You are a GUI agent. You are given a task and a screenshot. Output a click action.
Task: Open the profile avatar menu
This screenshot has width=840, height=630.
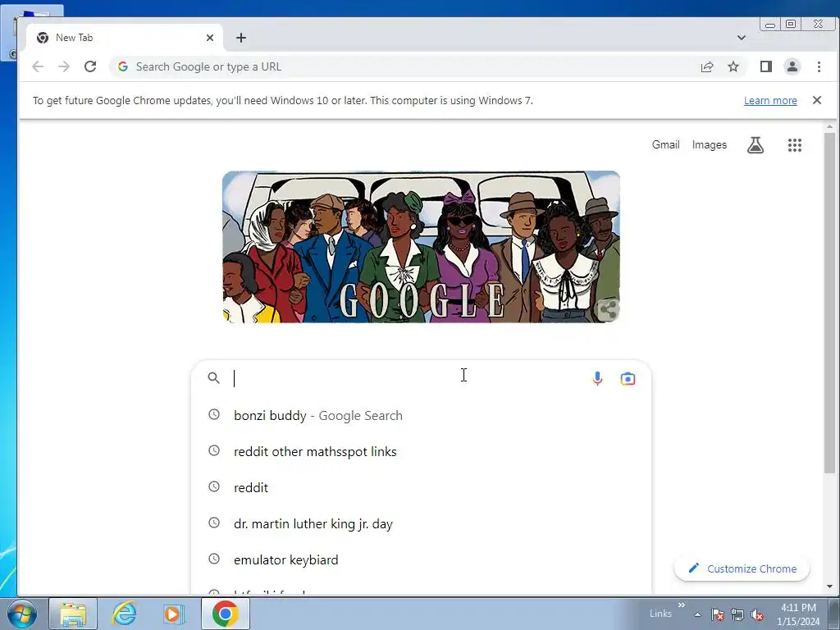coord(792,66)
